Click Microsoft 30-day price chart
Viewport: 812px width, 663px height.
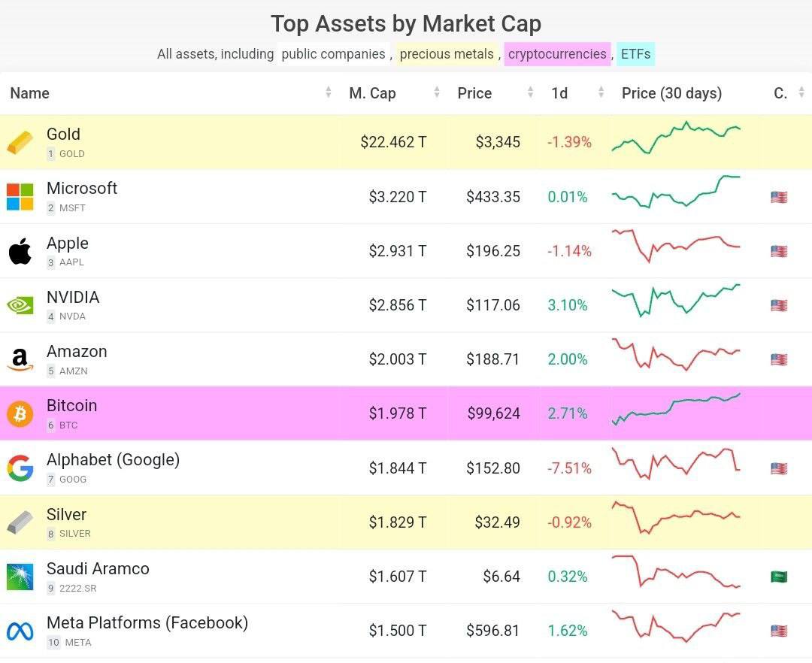(676, 192)
